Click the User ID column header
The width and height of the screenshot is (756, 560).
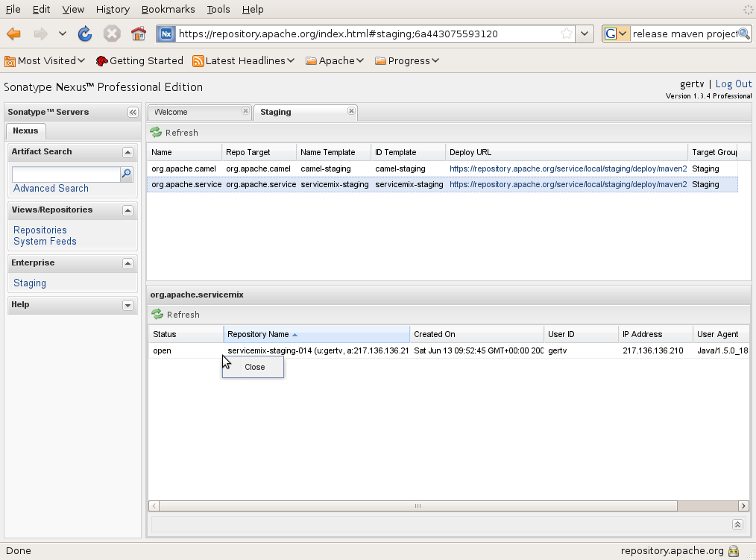(x=582, y=334)
